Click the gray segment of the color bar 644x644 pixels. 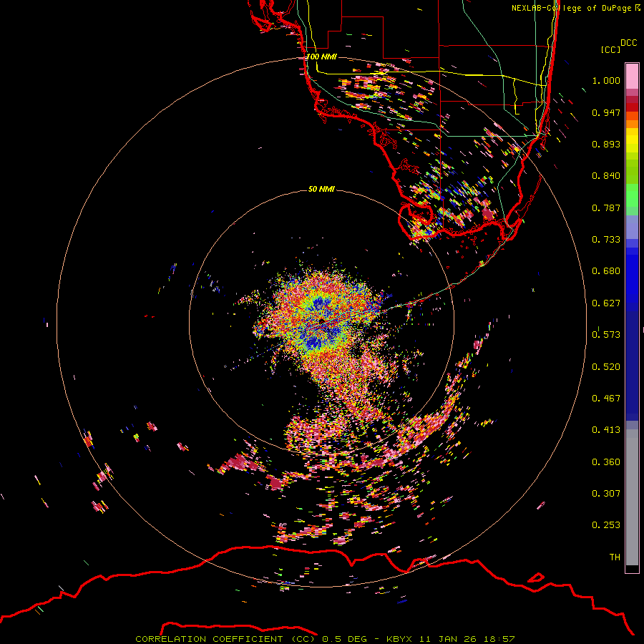pyautogui.click(x=632, y=497)
